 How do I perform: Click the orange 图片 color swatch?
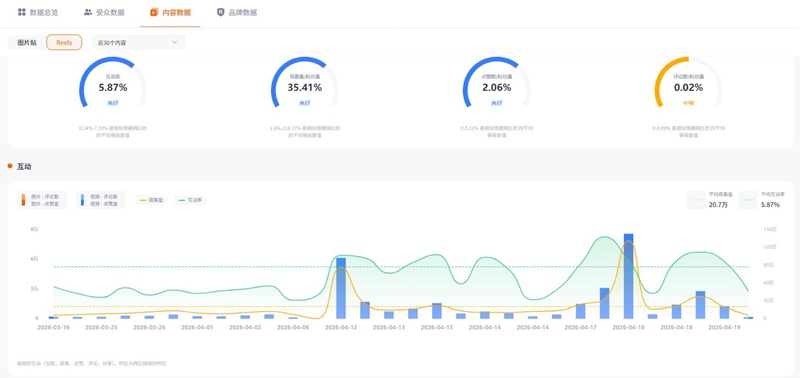tap(23, 200)
